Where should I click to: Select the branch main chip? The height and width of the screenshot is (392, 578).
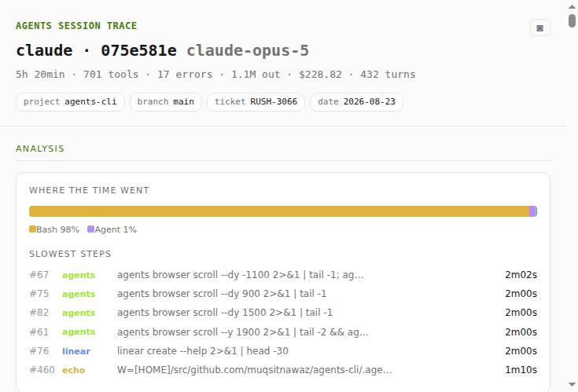pyautogui.click(x=165, y=102)
